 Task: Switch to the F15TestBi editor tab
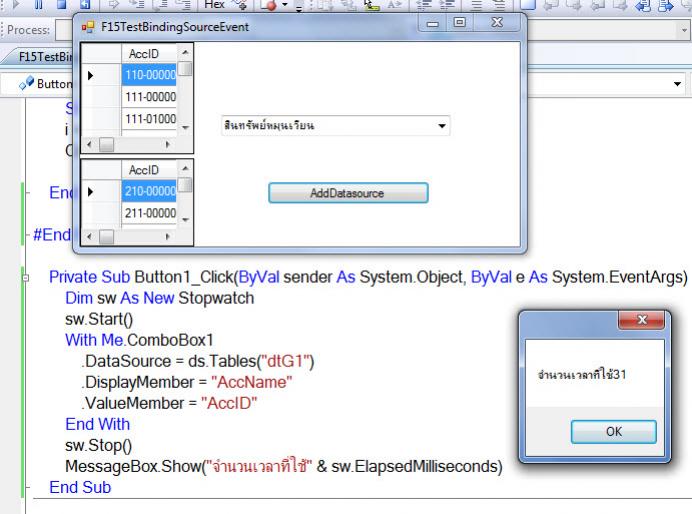tap(44, 57)
